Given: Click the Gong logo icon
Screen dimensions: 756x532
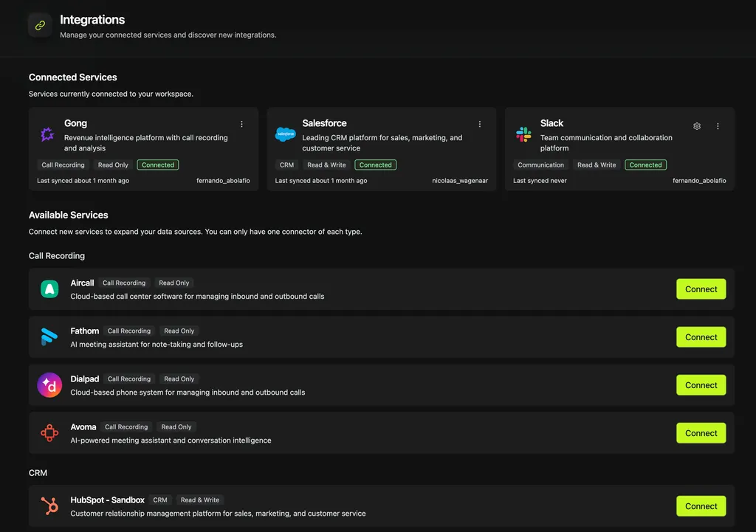Looking at the screenshot, I should [x=48, y=134].
